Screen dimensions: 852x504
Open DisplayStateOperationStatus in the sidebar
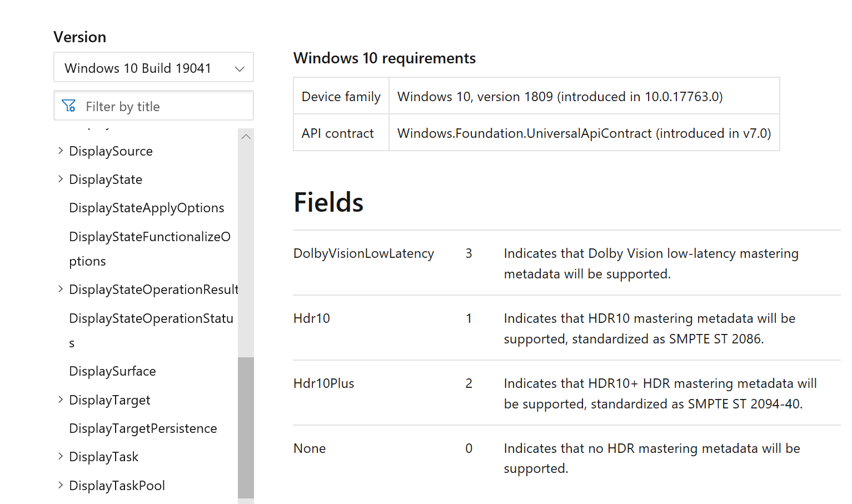pyautogui.click(x=151, y=331)
